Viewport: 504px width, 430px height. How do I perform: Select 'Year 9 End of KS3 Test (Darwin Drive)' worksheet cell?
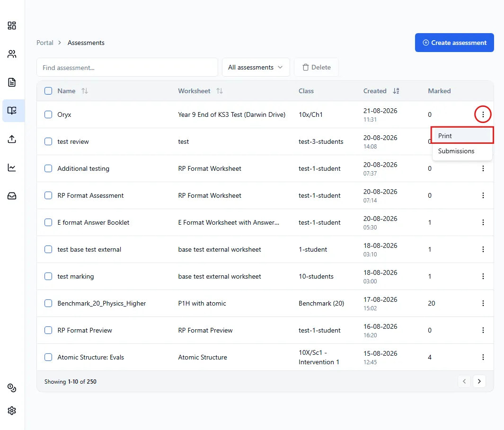click(231, 115)
